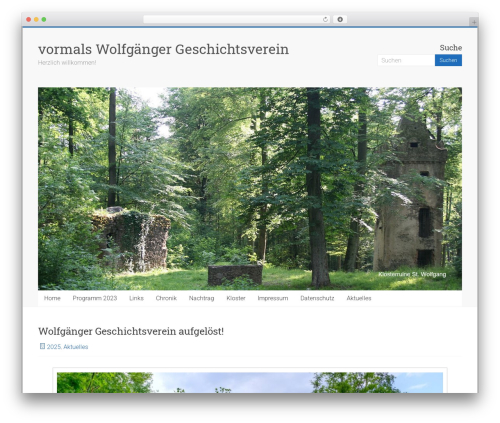
Task: Click the browser reload icon
Action: coord(325,19)
